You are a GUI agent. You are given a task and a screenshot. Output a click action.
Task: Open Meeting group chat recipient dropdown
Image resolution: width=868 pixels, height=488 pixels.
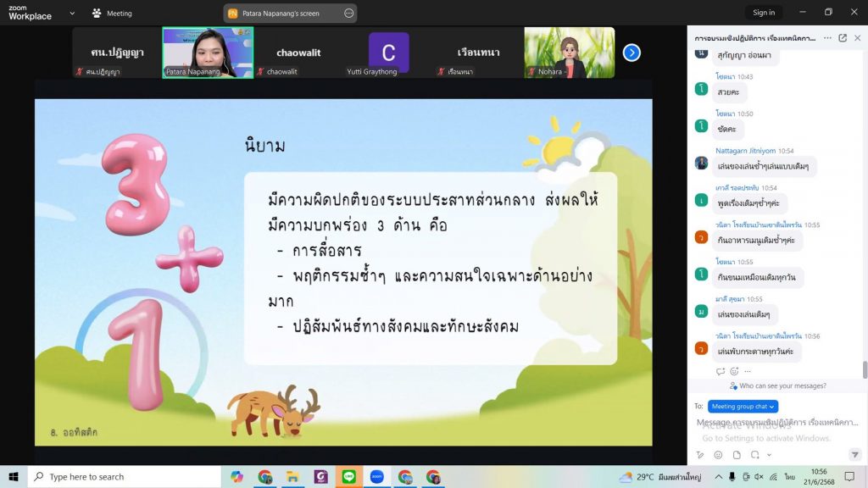pos(743,406)
